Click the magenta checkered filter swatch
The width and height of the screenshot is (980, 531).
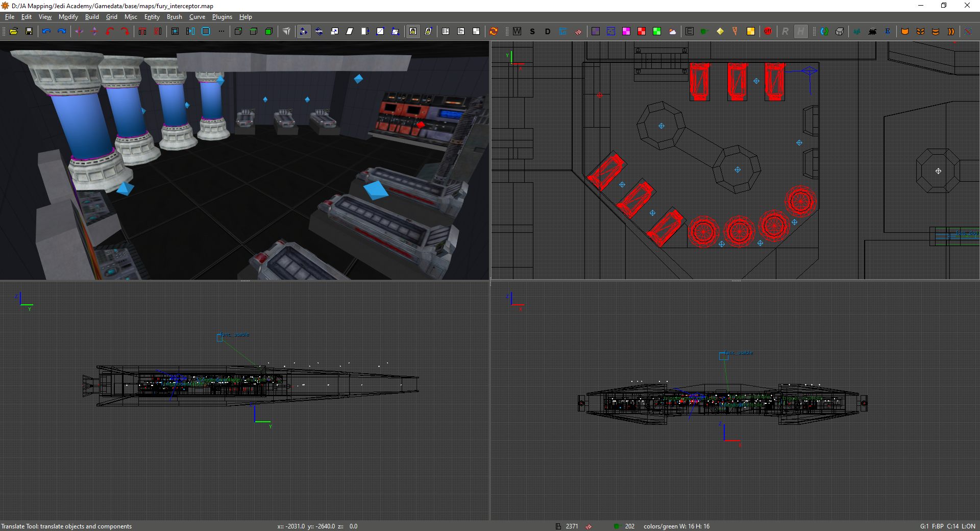point(626,31)
